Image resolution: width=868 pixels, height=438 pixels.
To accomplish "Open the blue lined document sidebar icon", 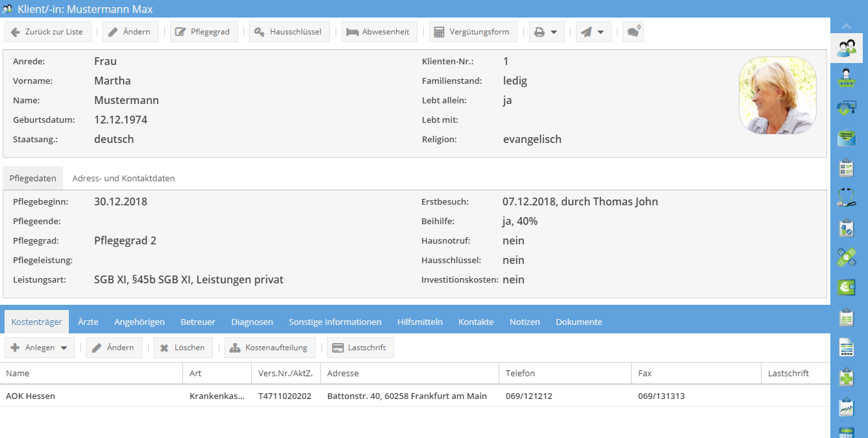I will tap(847, 348).
